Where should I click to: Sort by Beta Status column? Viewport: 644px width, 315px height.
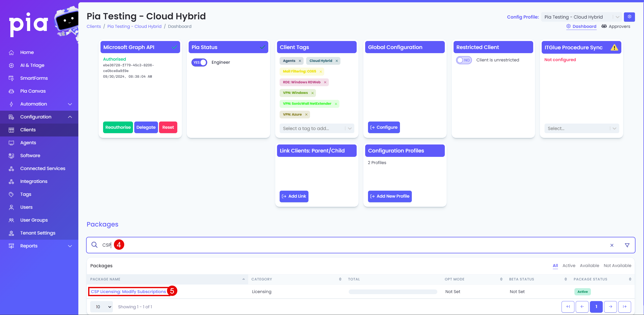tap(538, 279)
